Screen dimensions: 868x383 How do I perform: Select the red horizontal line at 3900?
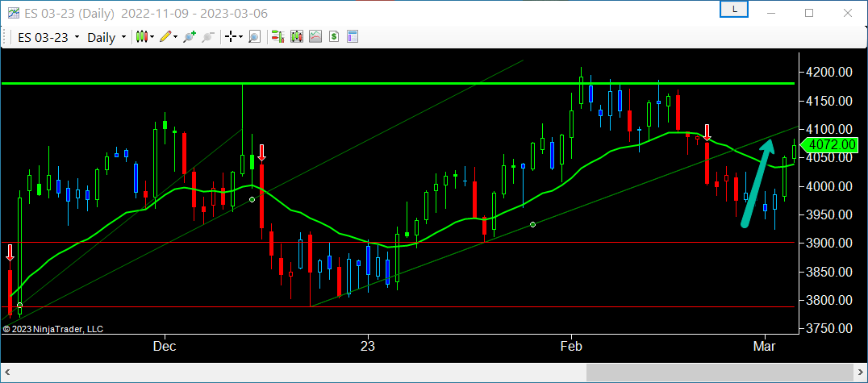coord(399,243)
